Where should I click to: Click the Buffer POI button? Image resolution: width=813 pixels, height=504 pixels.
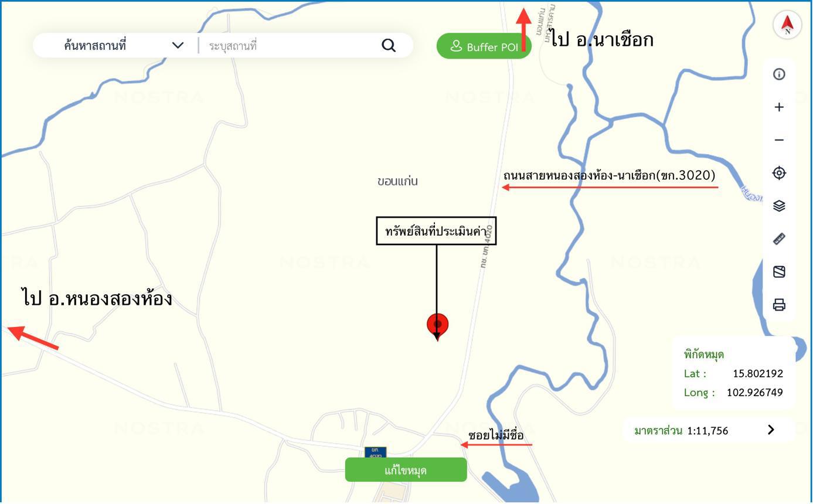coord(484,46)
